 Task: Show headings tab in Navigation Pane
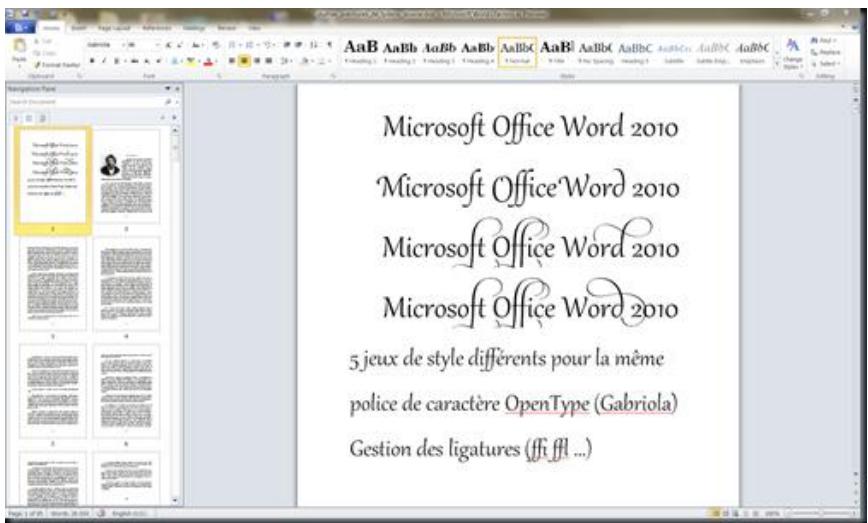[16, 118]
